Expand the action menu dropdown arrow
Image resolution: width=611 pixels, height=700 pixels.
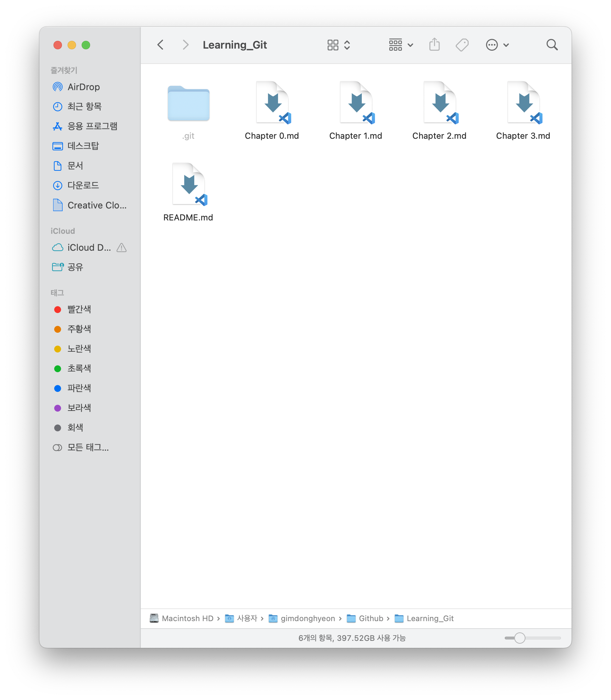[x=506, y=45]
